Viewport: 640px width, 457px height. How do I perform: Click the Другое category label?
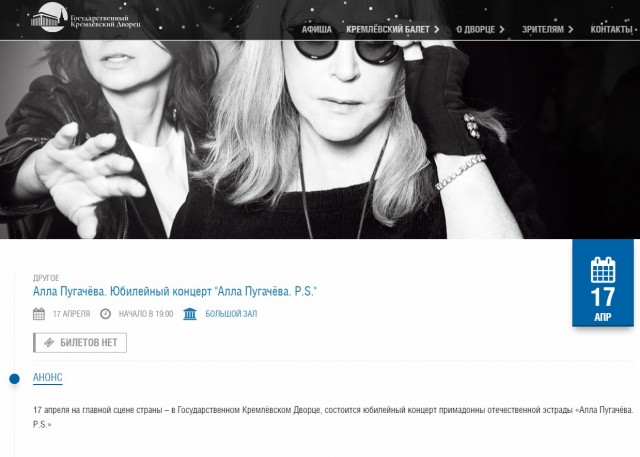pyautogui.click(x=46, y=277)
